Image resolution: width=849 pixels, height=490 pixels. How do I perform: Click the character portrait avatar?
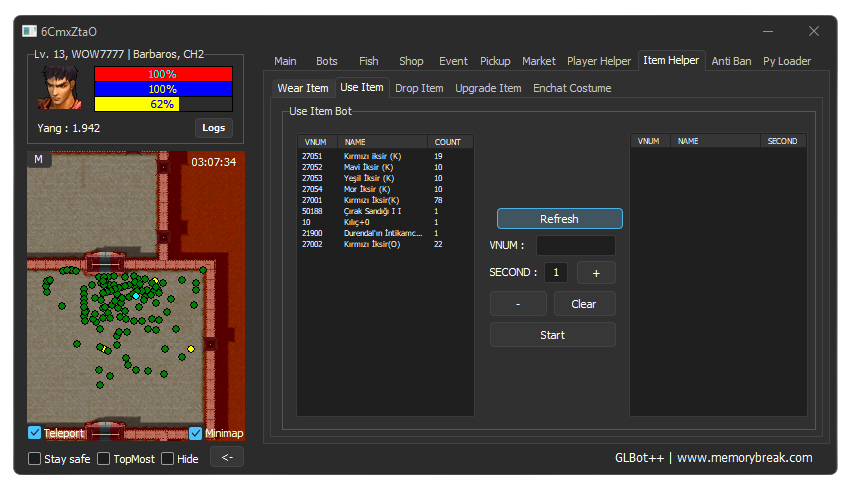point(60,88)
